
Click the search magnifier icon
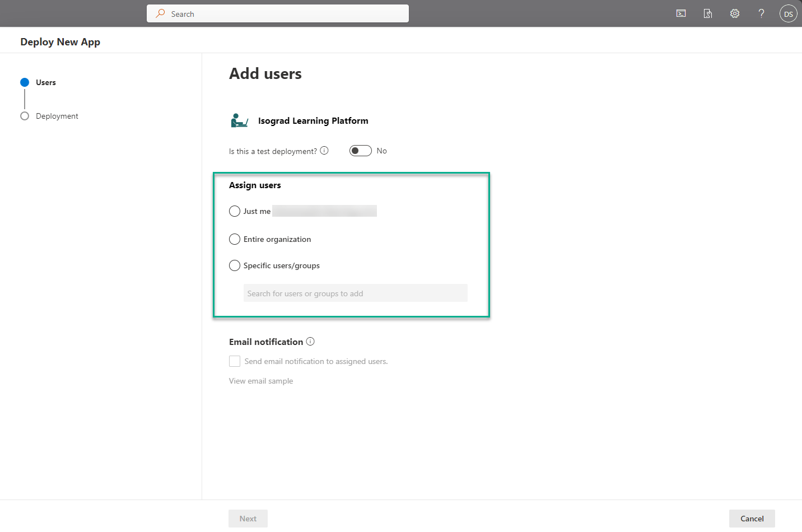(x=160, y=13)
